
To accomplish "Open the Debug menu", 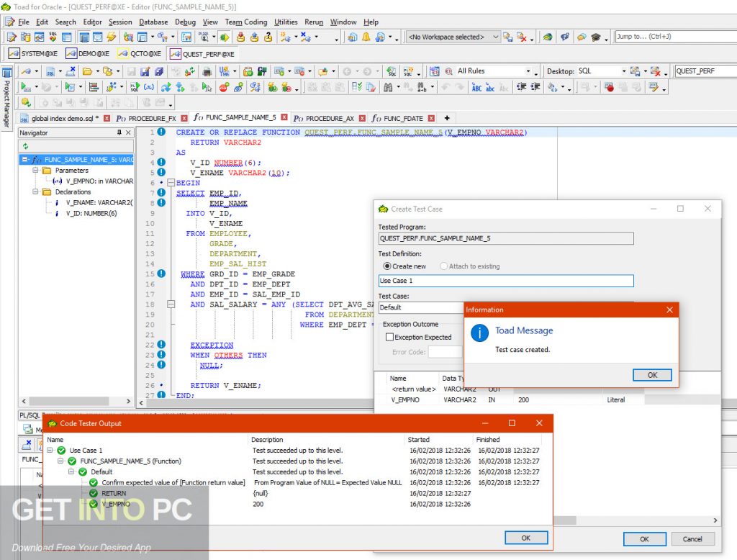I will (185, 22).
